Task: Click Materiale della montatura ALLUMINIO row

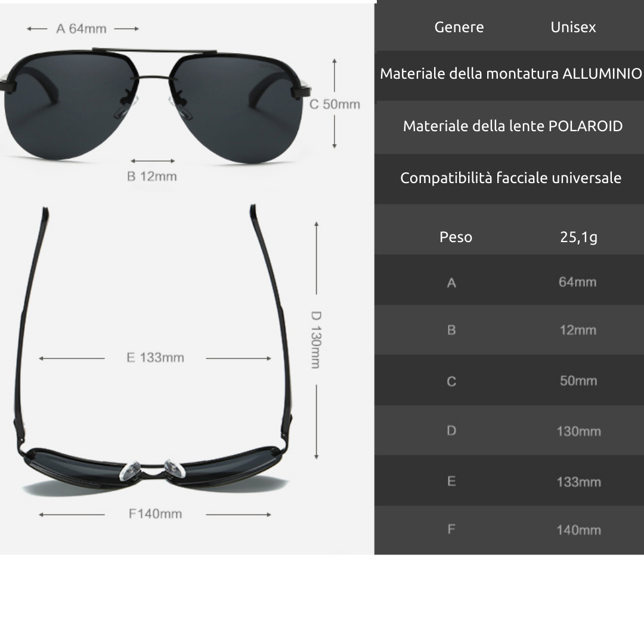Action: (x=509, y=74)
